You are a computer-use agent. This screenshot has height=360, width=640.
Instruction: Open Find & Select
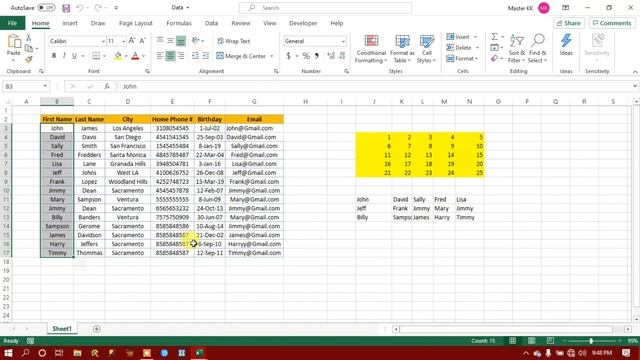[537, 49]
